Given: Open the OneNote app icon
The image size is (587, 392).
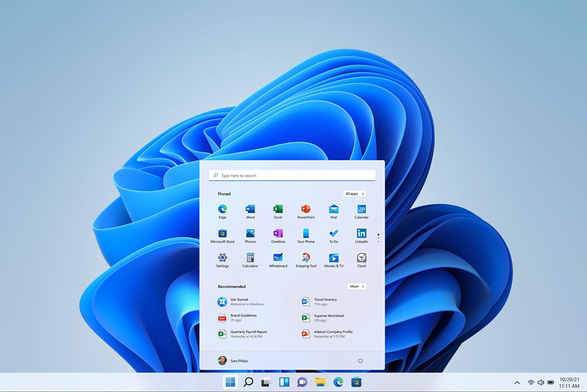Looking at the screenshot, I should pos(278,234).
